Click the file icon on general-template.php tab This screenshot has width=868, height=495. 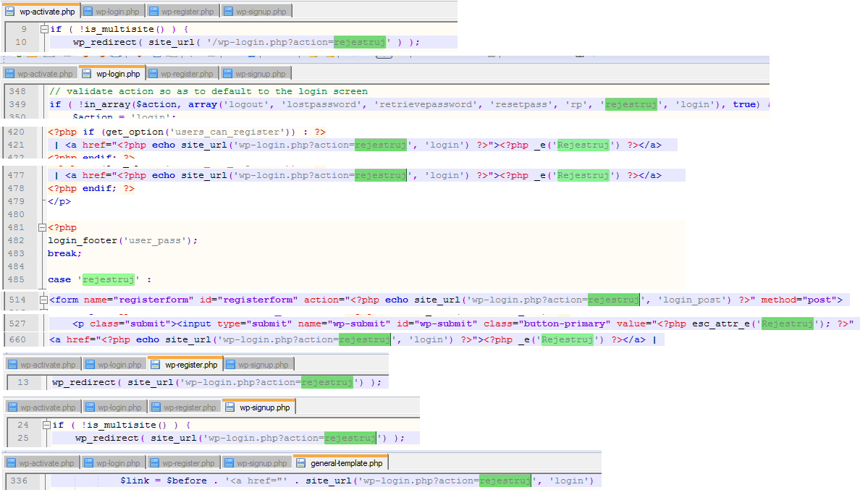[x=301, y=463]
